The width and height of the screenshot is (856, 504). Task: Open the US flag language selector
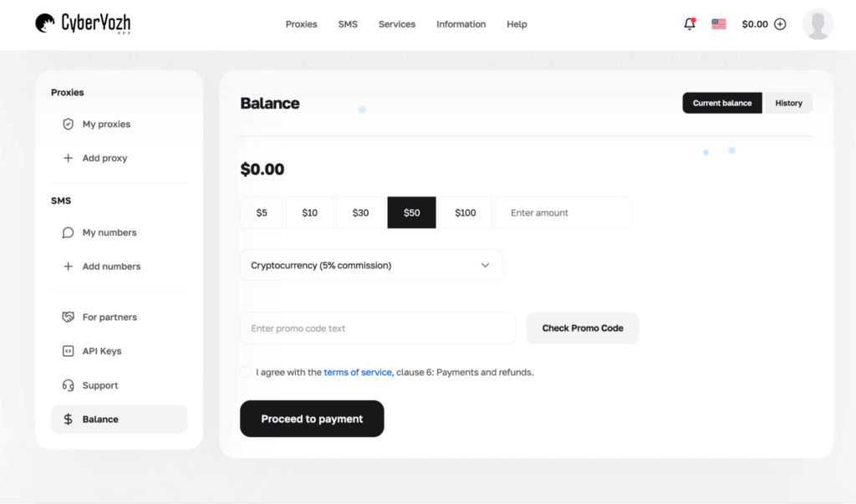click(718, 23)
